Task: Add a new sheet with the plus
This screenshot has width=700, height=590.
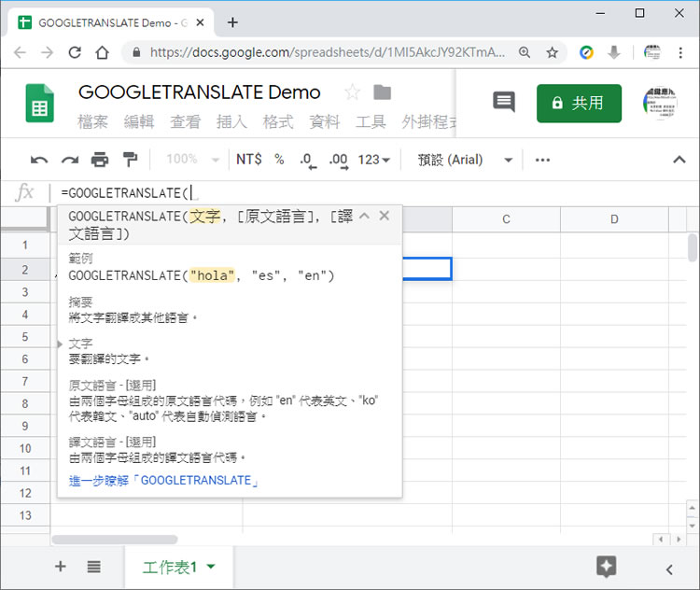Action: pos(61,567)
